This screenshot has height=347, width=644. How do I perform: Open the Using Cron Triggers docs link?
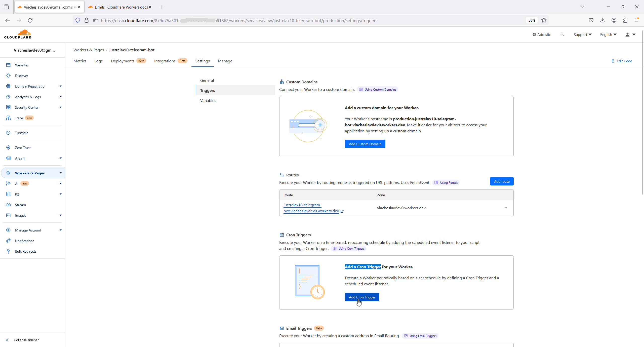pos(351,248)
